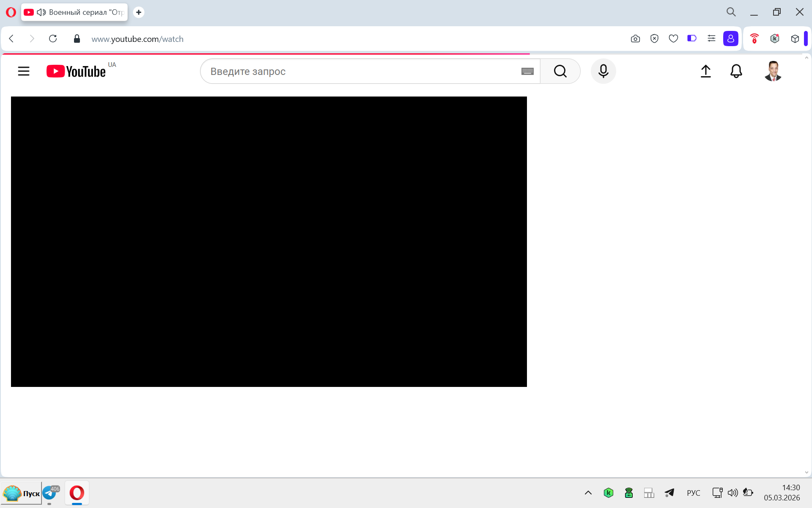Viewport: 812px width, 508px height.
Task: Click the black video player area
Action: coord(269,241)
